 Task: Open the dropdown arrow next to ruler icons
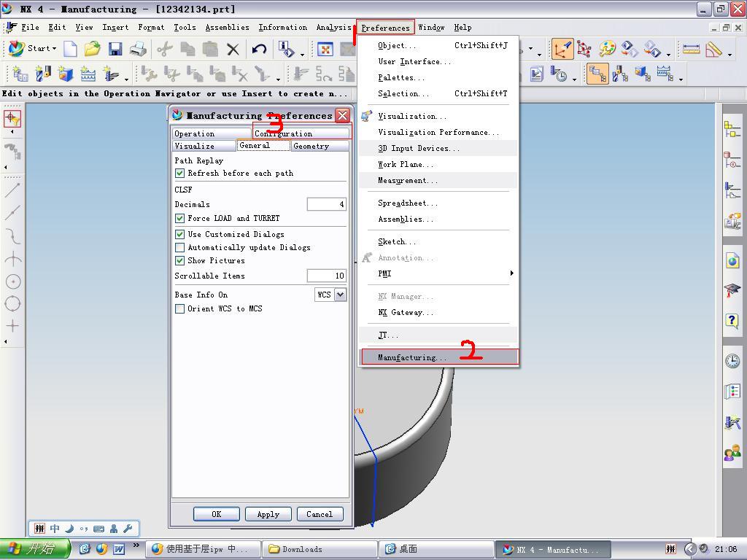tap(729, 53)
